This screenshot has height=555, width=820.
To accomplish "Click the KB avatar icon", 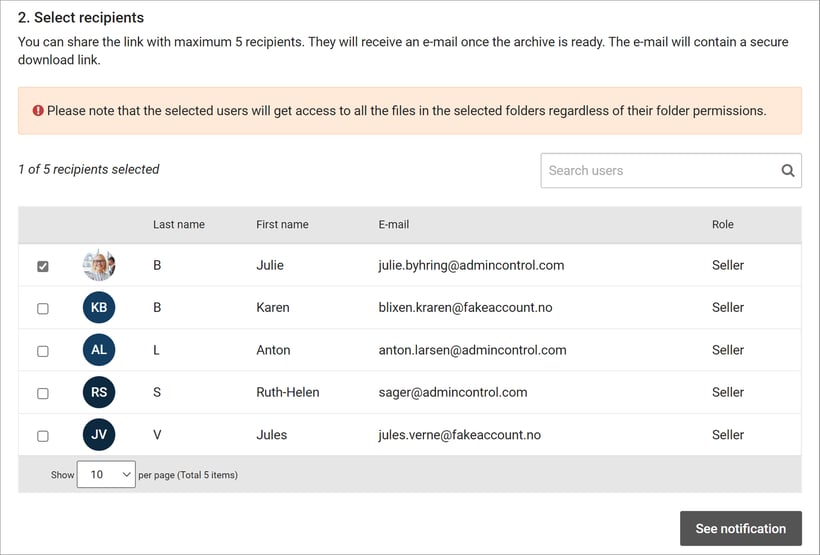I will coord(99,307).
